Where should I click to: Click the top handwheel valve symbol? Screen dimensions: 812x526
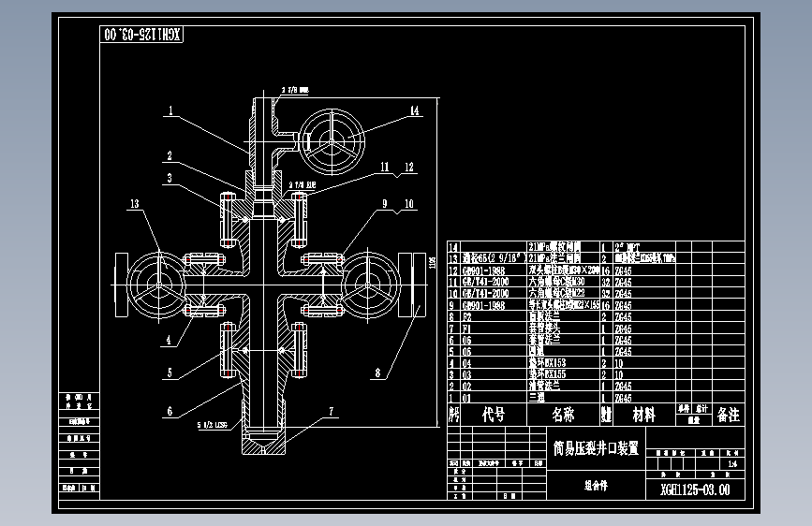(x=332, y=142)
